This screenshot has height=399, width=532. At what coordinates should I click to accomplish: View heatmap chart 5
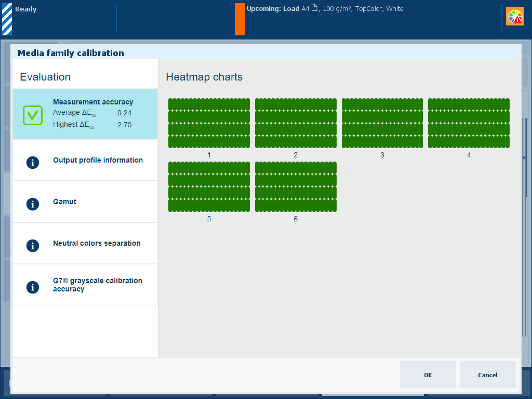209,187
